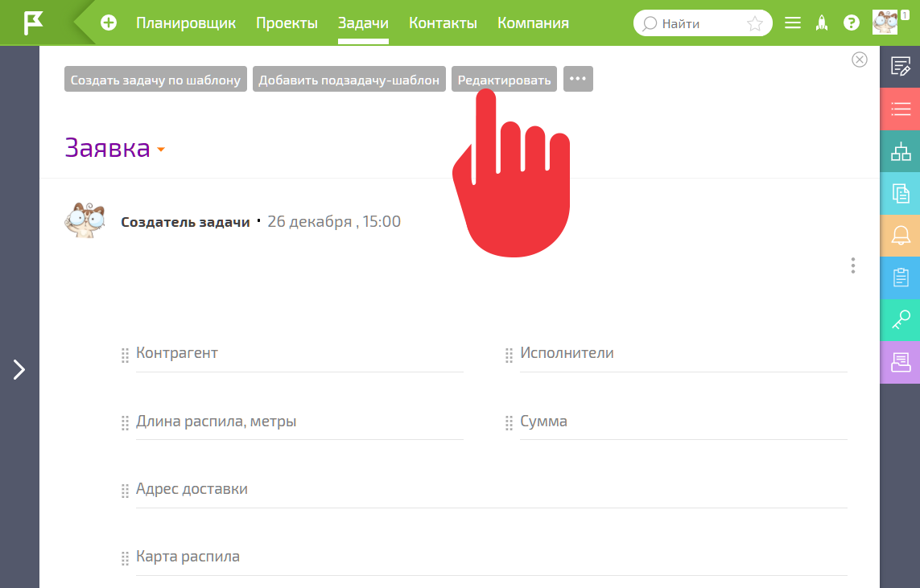920x588 pixels.
Task: Click the Создатель задачи name
Action: 185,222
